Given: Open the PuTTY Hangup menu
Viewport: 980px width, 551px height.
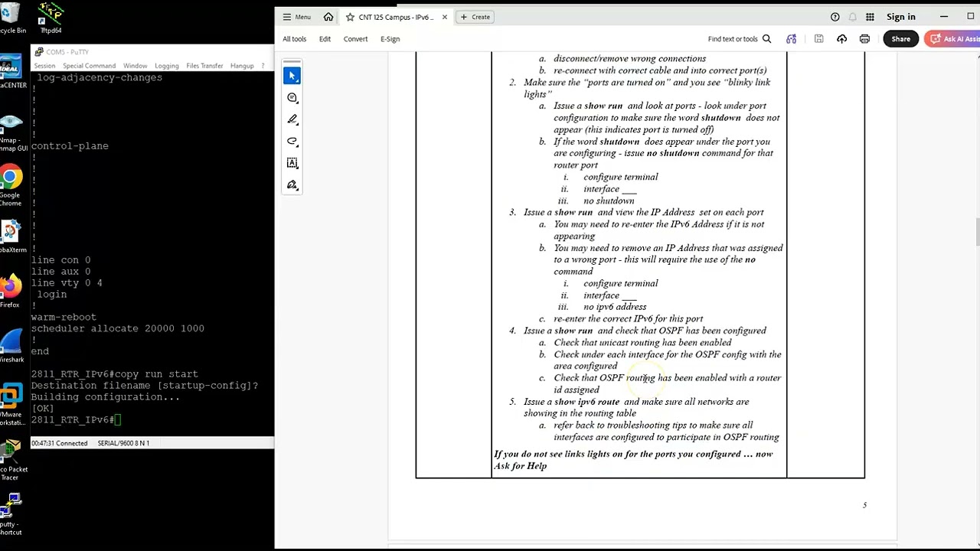Looking at the screenshot, I should tap(242, 66).
